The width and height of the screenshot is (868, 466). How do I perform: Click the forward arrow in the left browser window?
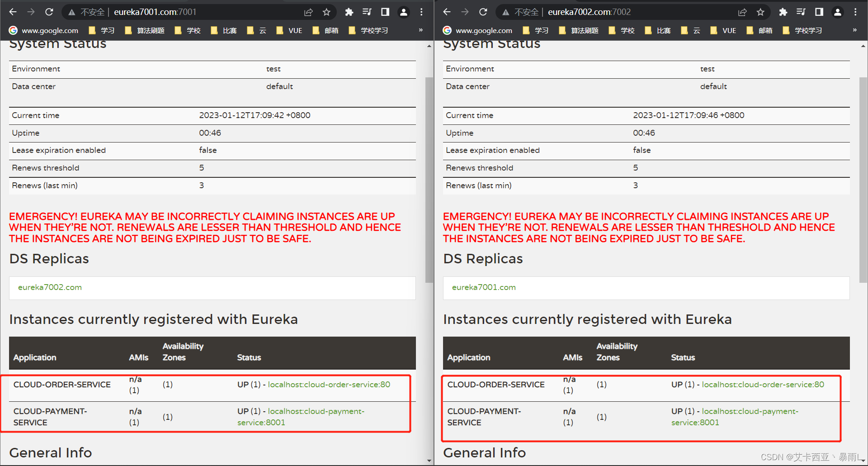[31, 12]
